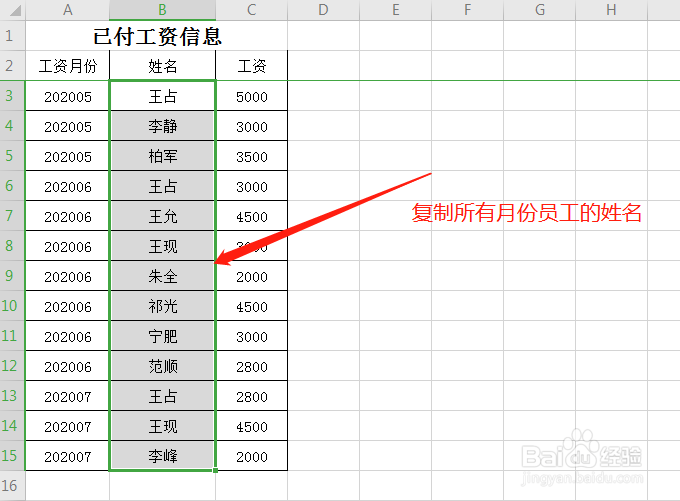The image size is (680, 501).
Task: Click salary cell 4500 in row 7
Action: coord(252,216)
